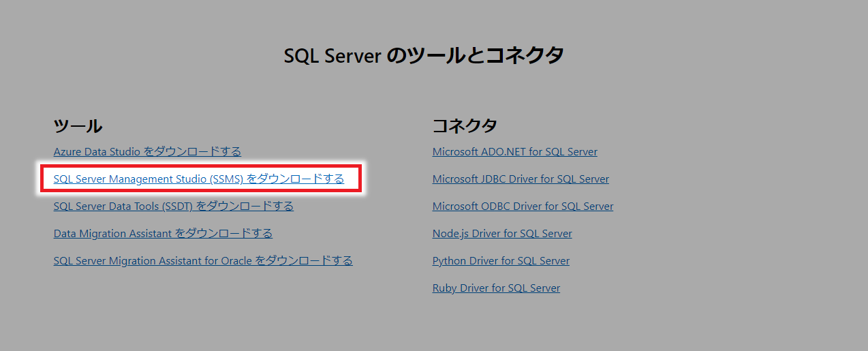Screen dimensions: 868x351
Task: Open Microsoft ADO.NET for SQL Server link
Action: (515, 151)
